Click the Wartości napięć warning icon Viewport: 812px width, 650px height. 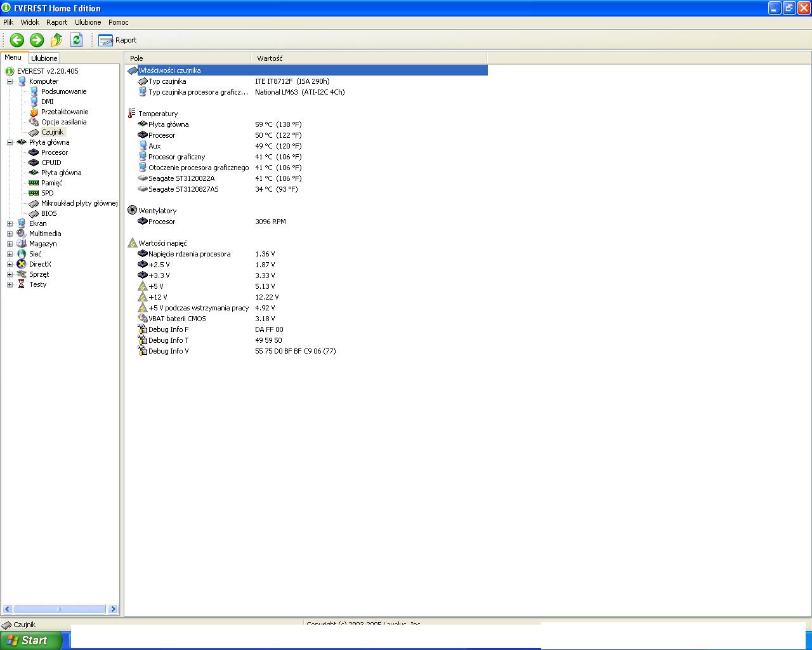point(132,242)
